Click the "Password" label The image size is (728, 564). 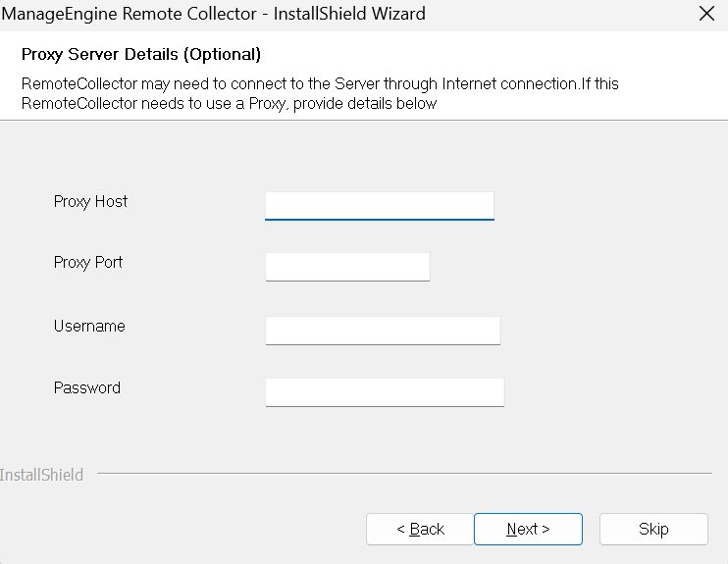pos(87,387)
